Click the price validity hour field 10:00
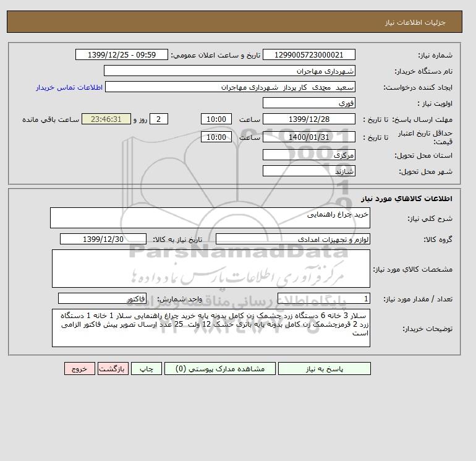476x461 pixels. [x=216, y=137]
